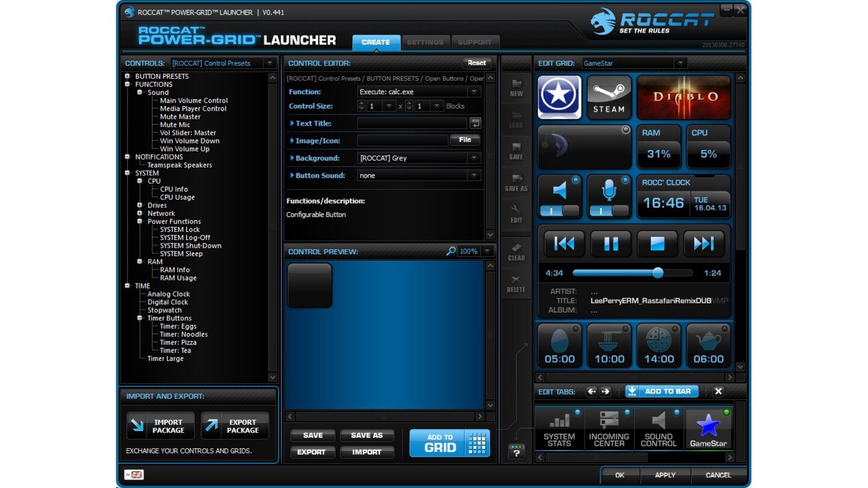Click the Image/Icon path input field

point(403,140)
